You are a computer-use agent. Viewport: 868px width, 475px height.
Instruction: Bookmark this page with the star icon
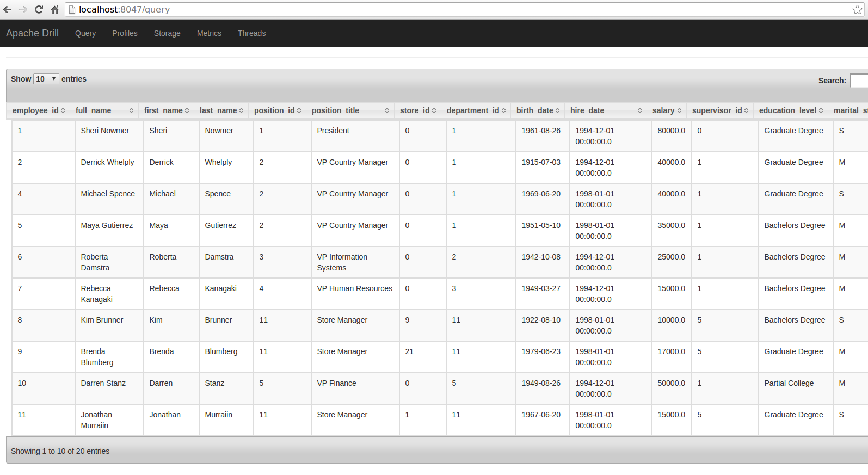[x=857, y=9]
